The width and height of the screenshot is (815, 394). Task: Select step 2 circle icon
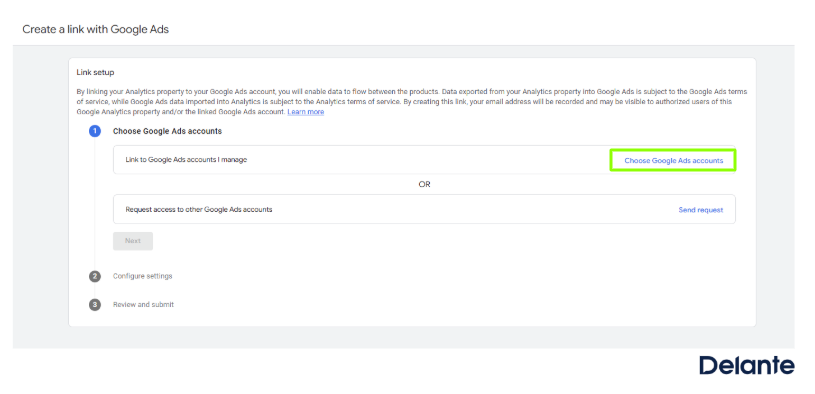[95, 277]
